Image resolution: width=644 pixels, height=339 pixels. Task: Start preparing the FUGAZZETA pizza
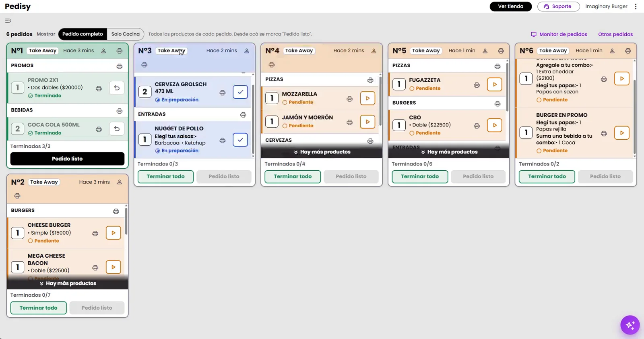point(495,84)
